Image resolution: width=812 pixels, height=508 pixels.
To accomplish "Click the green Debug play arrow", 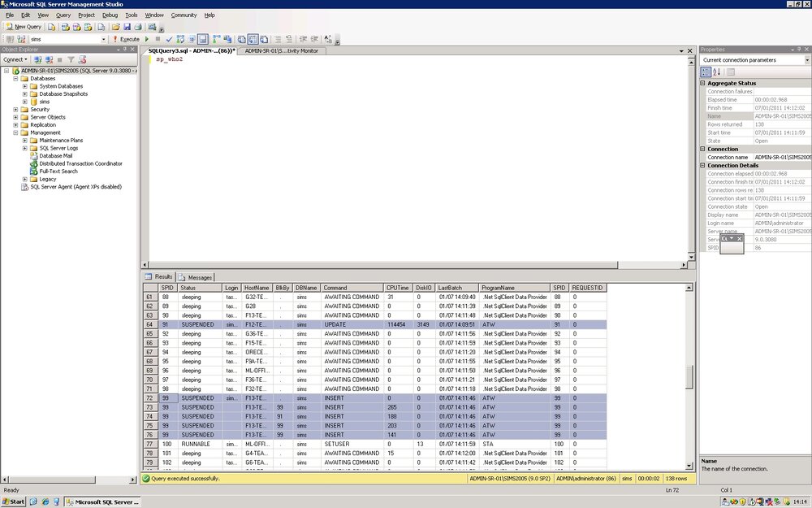I will 146,39.
